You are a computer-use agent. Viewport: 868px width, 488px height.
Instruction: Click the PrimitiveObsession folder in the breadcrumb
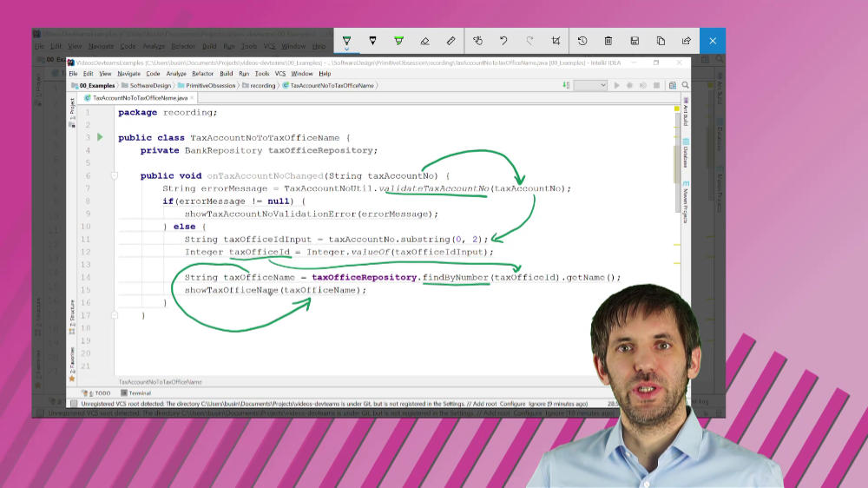[x=208, y=86]
